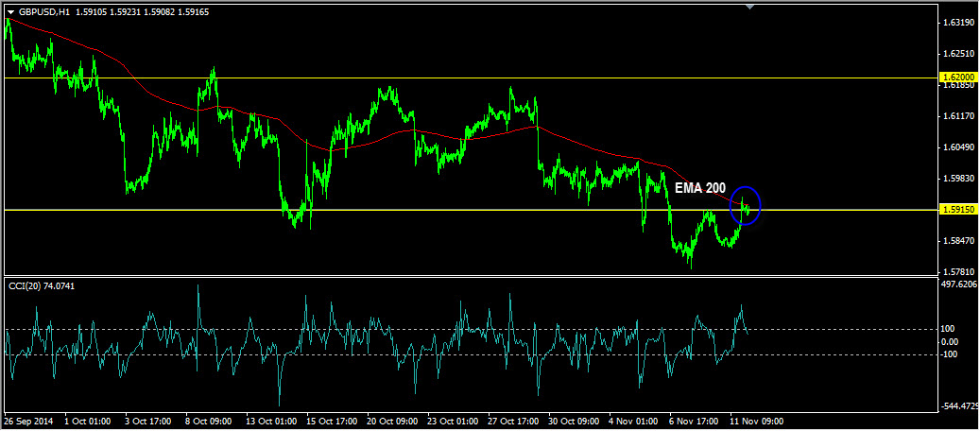Click the 1.59830 price axis value
The width and height of the screenshot is (980, 431).
959,179
